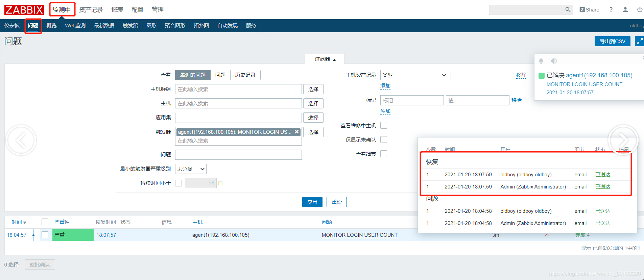Click the power logout icon
Viewport: 644px width, 280px height.
(x=640, y=10)
